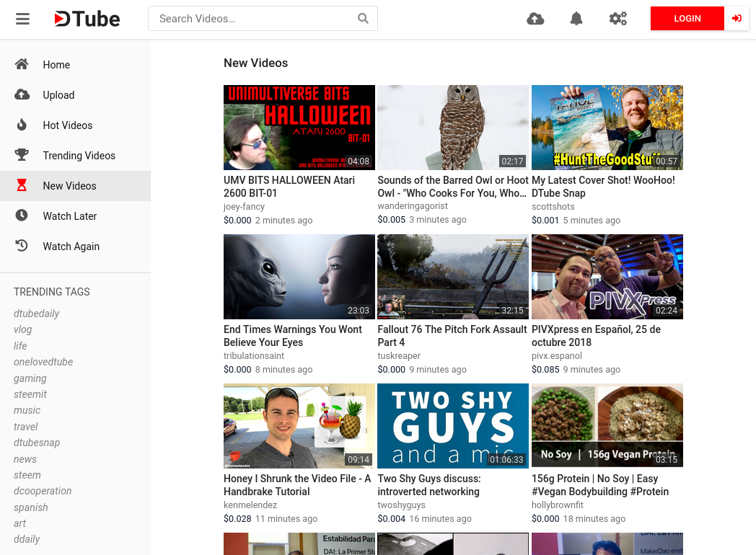Open the art trending tag
Image resolution: width=756 pixels, height=555 pixels.
pos(19,523)
